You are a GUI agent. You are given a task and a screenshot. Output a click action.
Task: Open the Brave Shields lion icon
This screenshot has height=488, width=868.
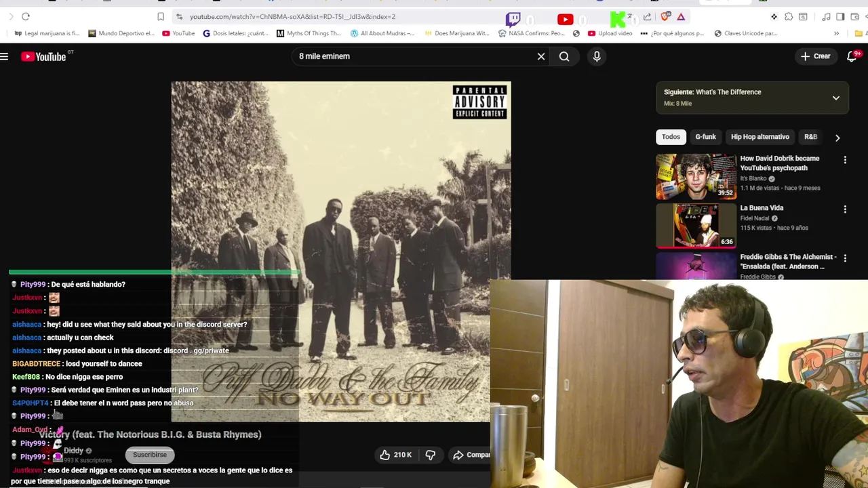point(665,16)
